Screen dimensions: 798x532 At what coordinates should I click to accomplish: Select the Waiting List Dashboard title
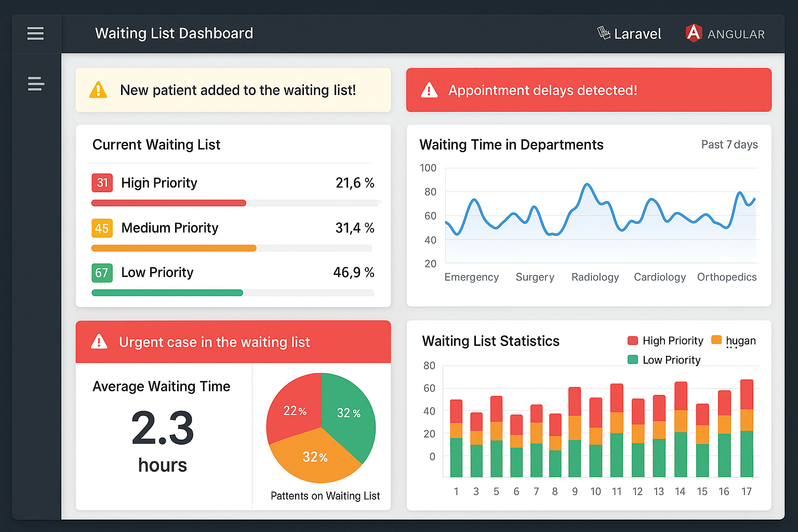(x=174, y=33)
